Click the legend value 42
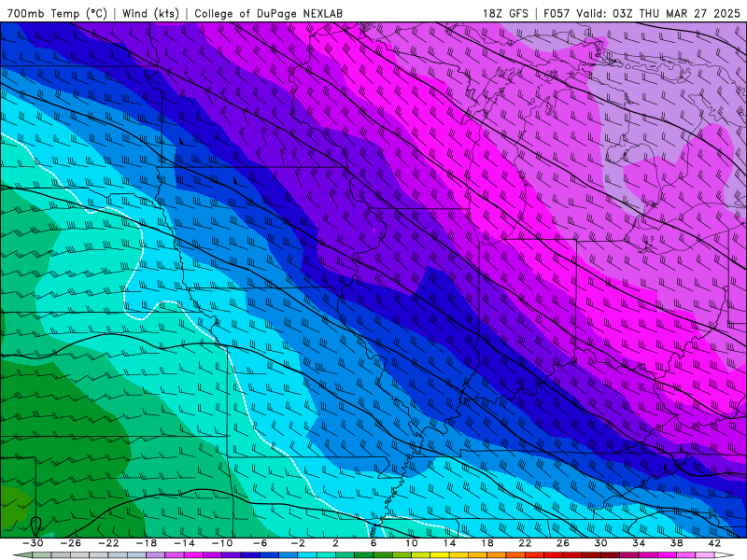 [714, 543]
